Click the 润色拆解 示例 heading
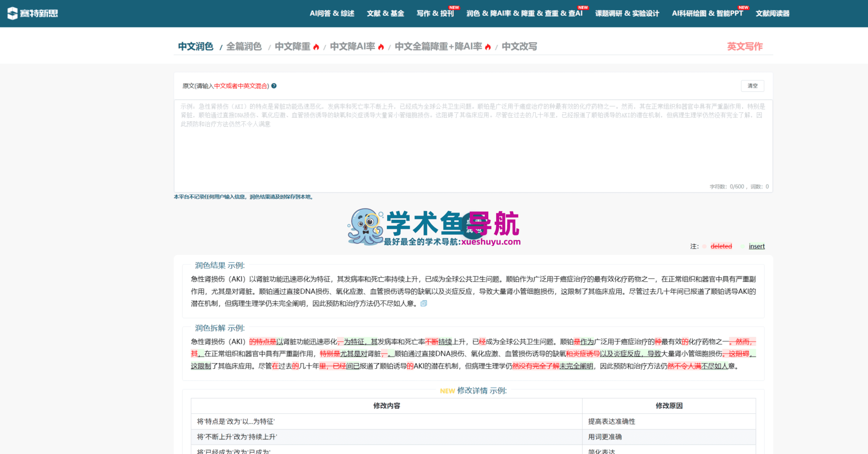The width and height of the screenshot is (868, 454). (x=220, y=328)
